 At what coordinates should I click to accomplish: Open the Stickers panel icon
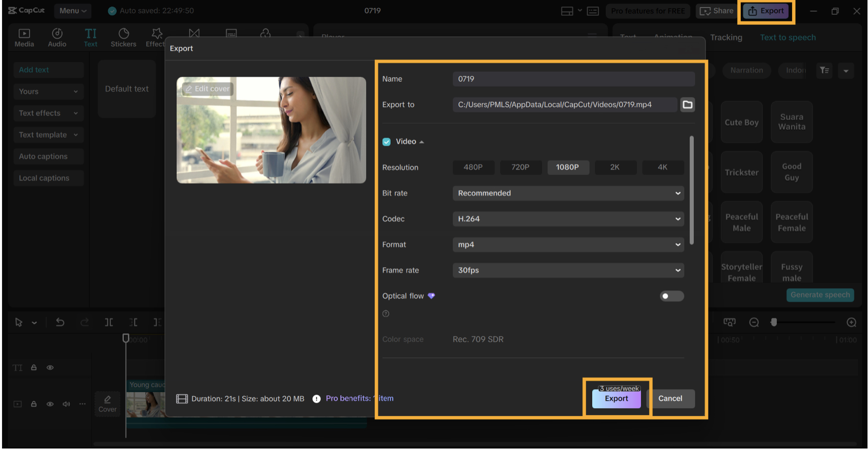tap(123, 37)
